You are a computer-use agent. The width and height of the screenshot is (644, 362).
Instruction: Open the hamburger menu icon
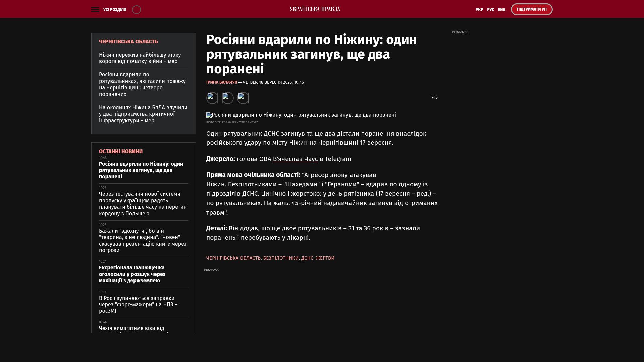(x=95, y=10)
